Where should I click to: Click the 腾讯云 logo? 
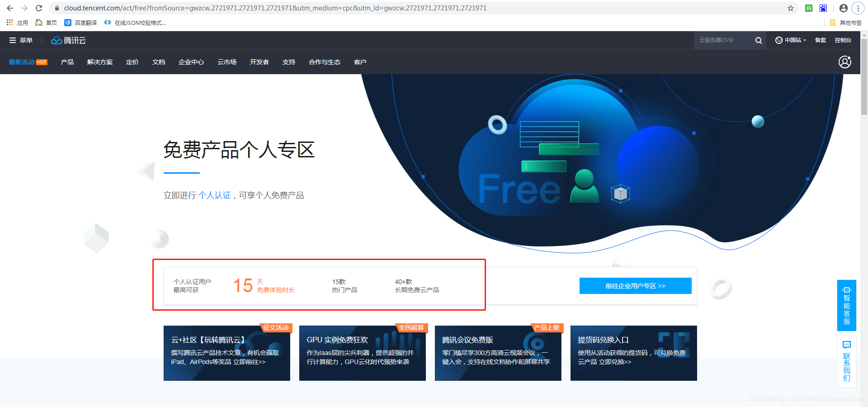coord(68,40)
